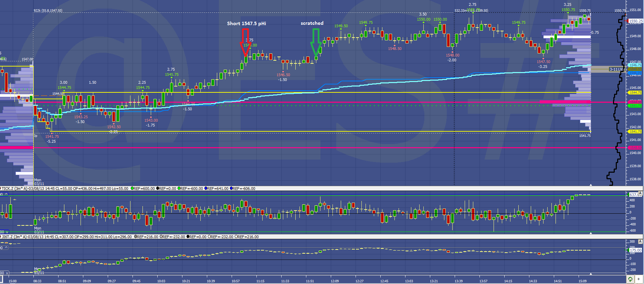Click the -0.75 label near volume profile

595,32
